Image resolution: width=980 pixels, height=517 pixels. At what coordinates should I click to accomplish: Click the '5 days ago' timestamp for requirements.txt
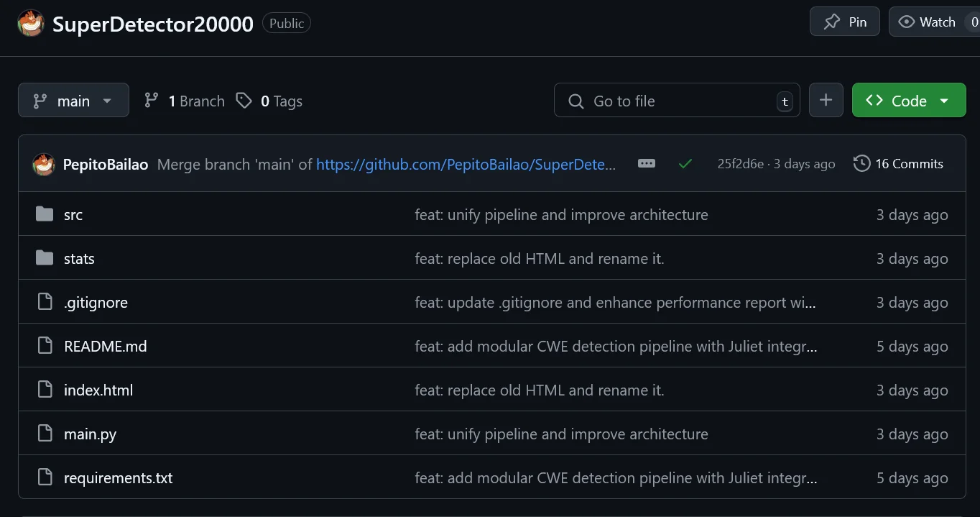(x=912, y=478)
